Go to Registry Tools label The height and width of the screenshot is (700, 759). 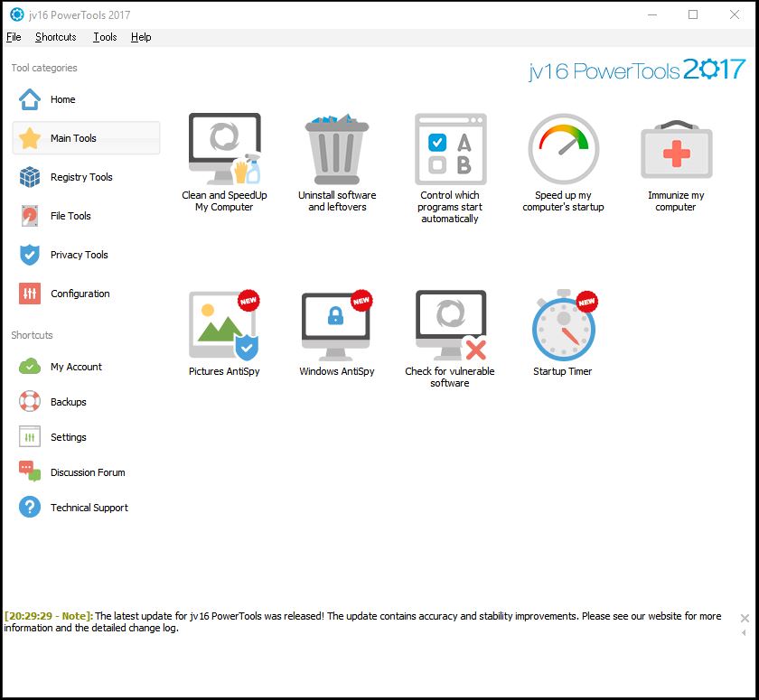click(x=81, y=177)
